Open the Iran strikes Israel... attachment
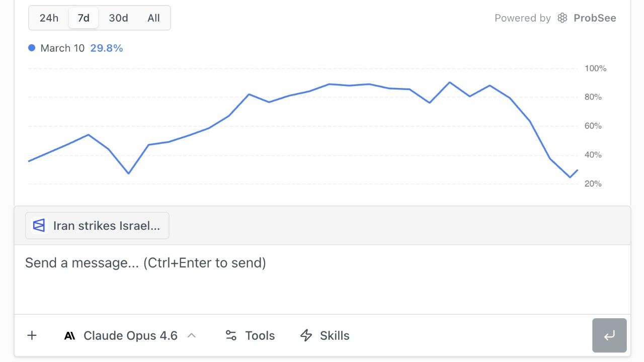Image resolution: width=644 pixels, height=362 pixels. pos(97,225)
